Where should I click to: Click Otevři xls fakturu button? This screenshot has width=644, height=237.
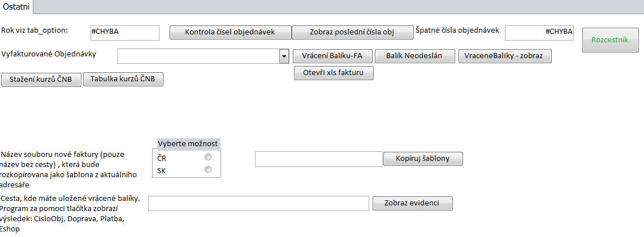tap(334, 73)
